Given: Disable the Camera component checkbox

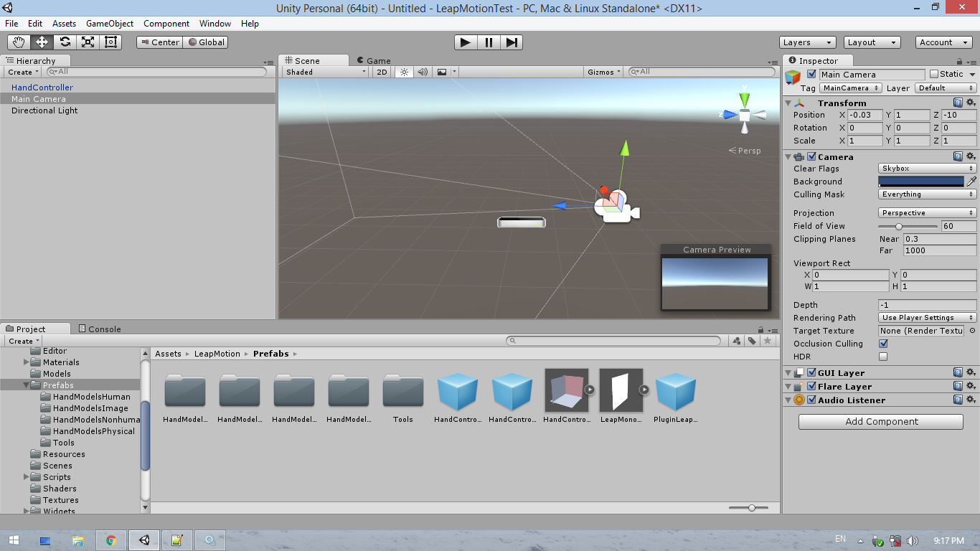Looking at the screenshot, I should click(811, 156).
